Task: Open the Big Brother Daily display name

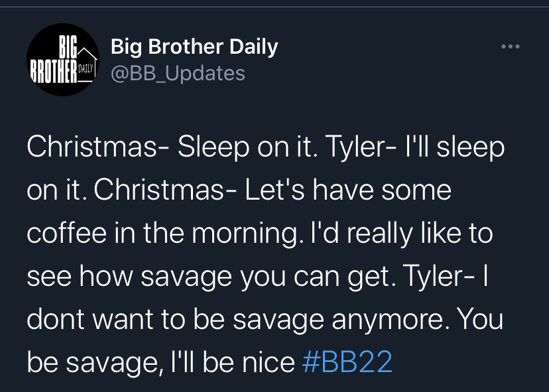Action: pos(194,47)
